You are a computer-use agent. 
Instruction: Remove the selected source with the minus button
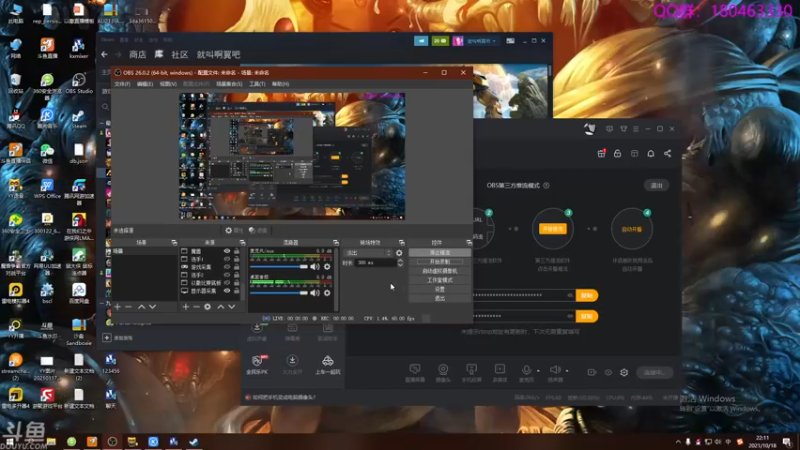coord(196,307)
